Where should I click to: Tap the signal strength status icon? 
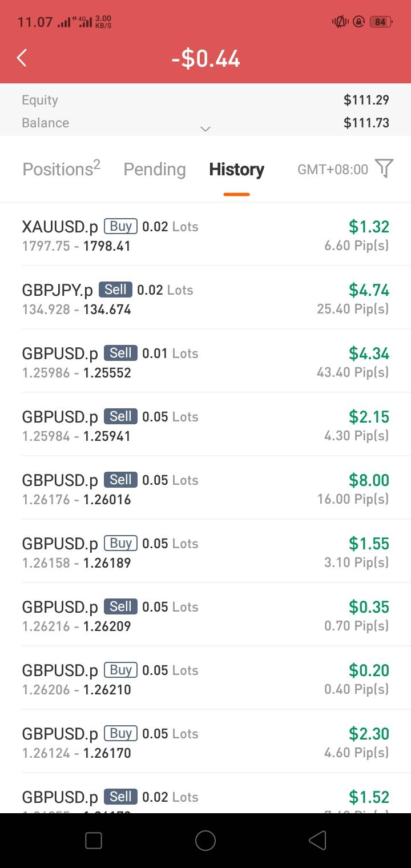pyautogui.click(x=65, y=22)
